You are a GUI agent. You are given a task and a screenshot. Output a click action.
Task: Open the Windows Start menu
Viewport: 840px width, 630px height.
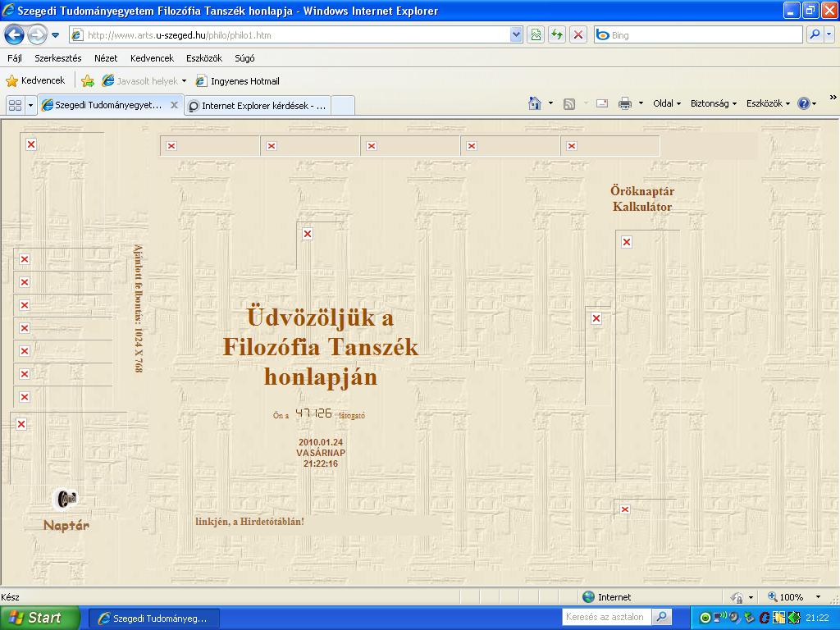[40, 618]
